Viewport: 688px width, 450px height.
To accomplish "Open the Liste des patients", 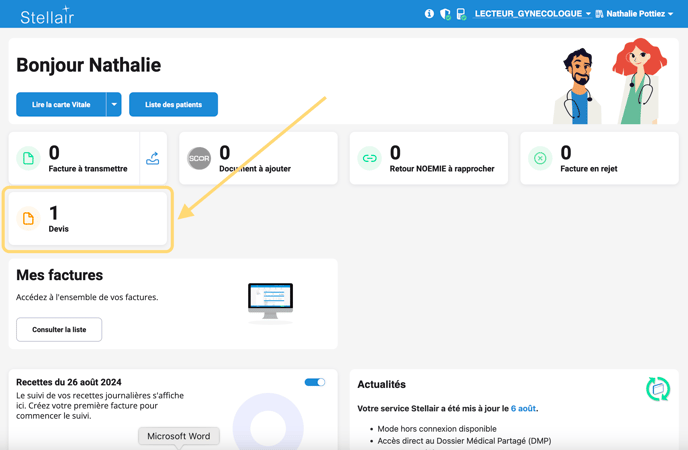I will pos(173,104).
